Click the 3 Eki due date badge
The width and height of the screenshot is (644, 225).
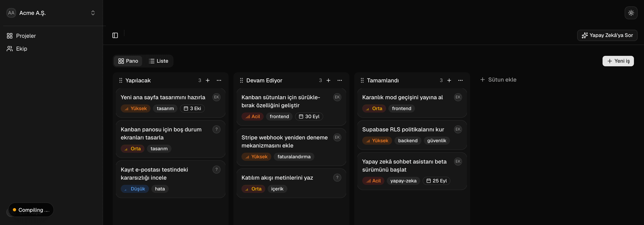[192, 108]
